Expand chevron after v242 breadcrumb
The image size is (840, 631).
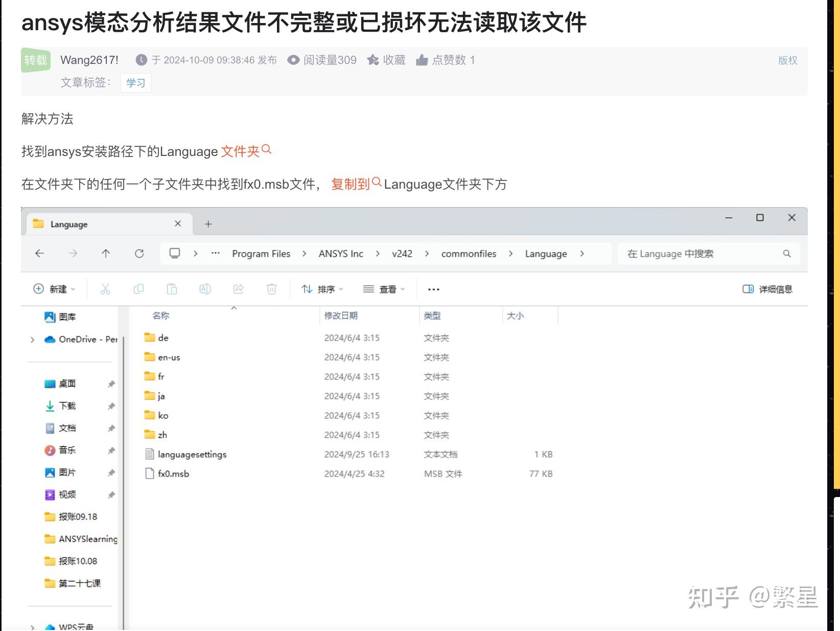point(427,254)
